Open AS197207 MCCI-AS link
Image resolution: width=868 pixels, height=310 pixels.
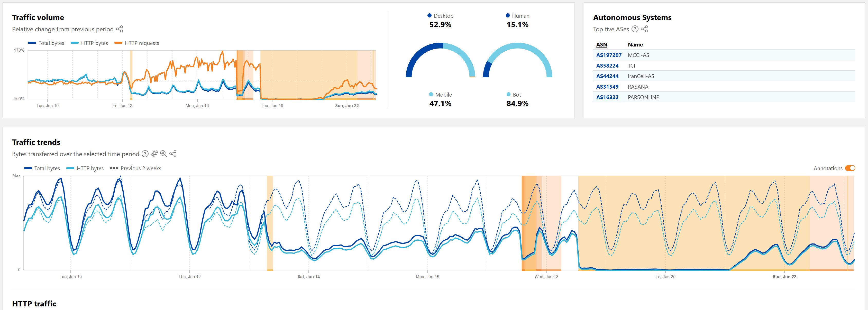coord(609,55)
